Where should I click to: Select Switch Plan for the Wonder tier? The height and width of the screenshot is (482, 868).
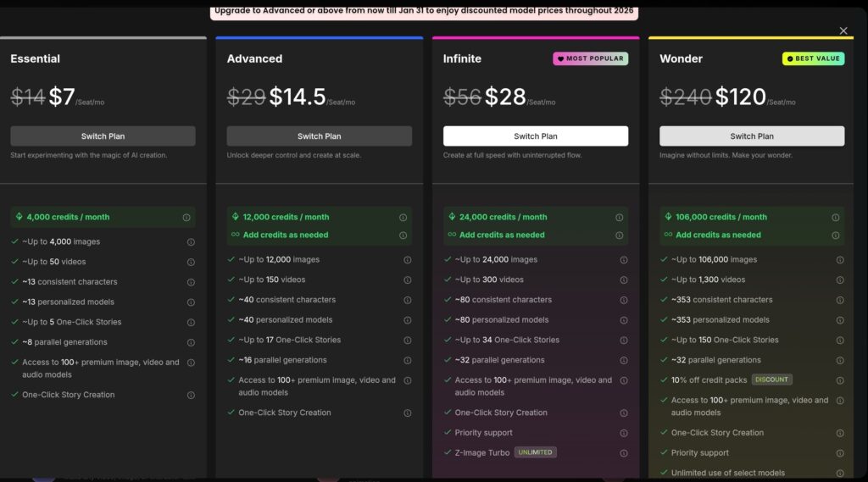[x=752, y=136]
